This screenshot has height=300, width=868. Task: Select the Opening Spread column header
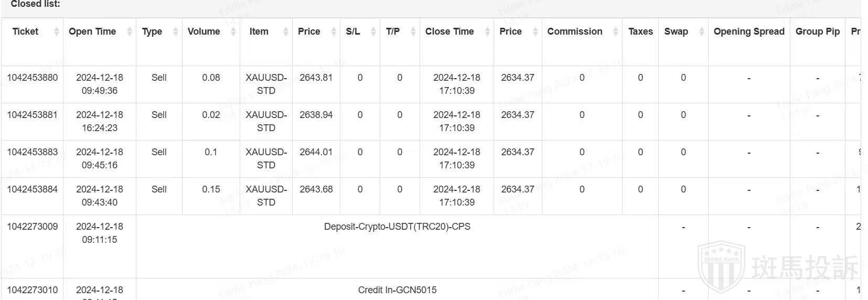click(x=749, y=31)
